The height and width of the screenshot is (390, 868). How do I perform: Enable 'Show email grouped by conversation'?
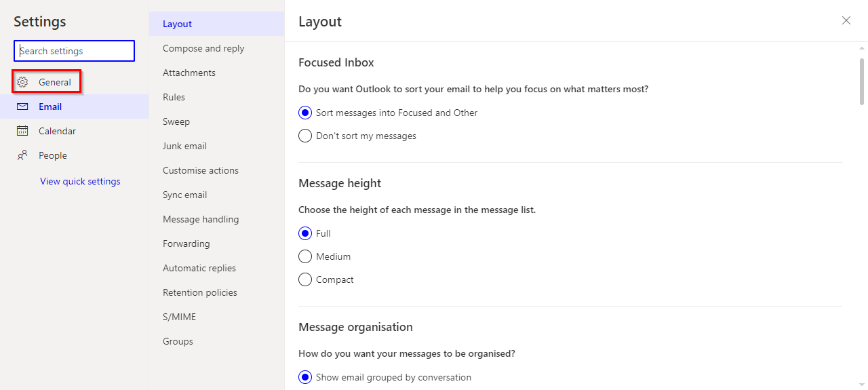pos(305,377)
